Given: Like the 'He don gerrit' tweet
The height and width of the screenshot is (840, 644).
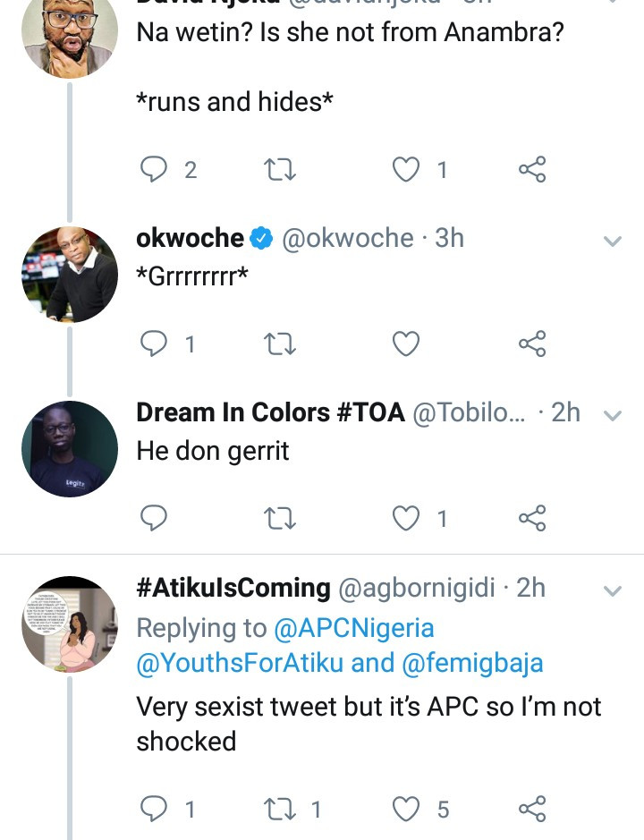Looking at the screenshot, I should (407, 518).
